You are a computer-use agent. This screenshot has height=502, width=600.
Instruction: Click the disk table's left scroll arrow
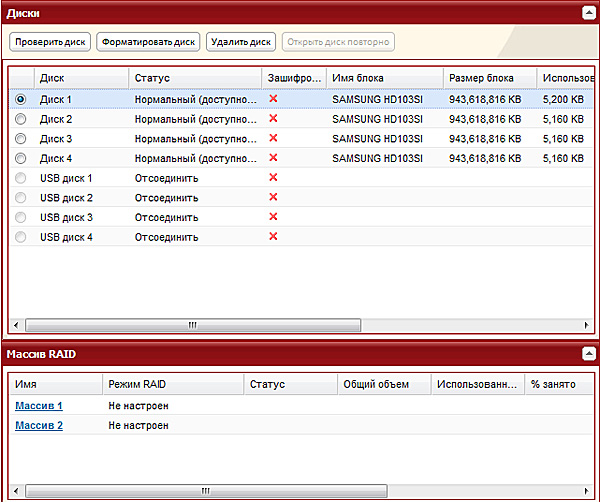pyautogui.click(x=15, y=325)
